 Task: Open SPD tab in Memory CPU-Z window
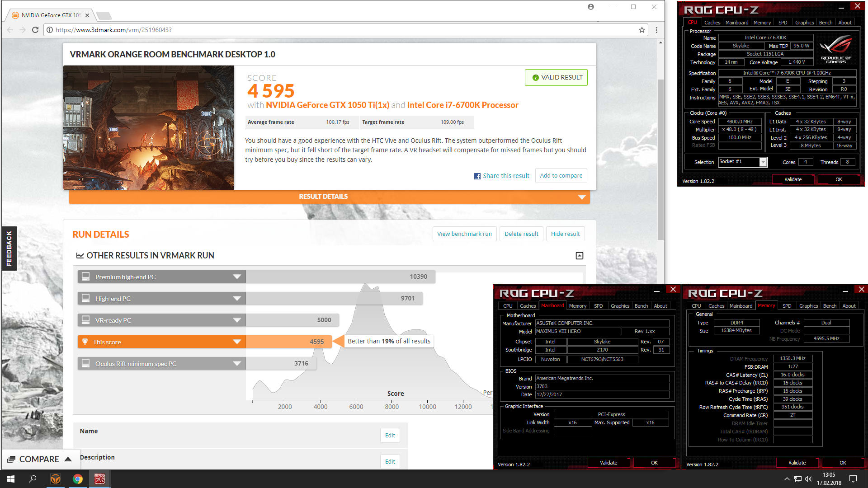[x=787, y=306]
